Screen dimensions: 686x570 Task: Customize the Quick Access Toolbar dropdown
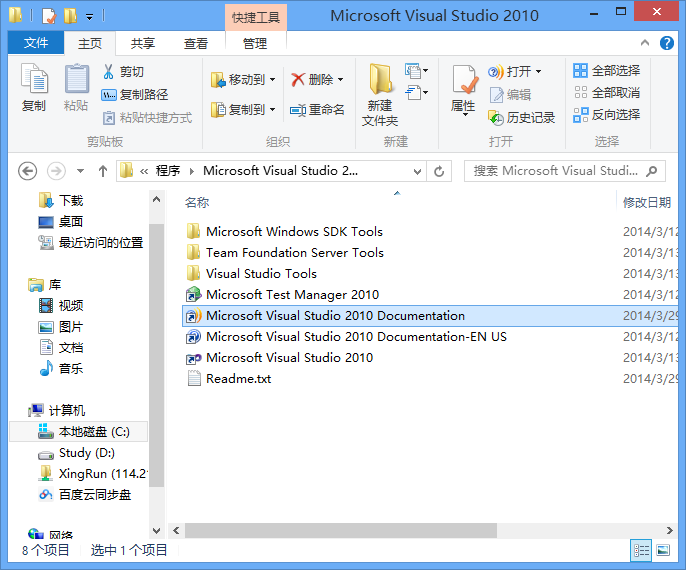click(x=89, y=17)
